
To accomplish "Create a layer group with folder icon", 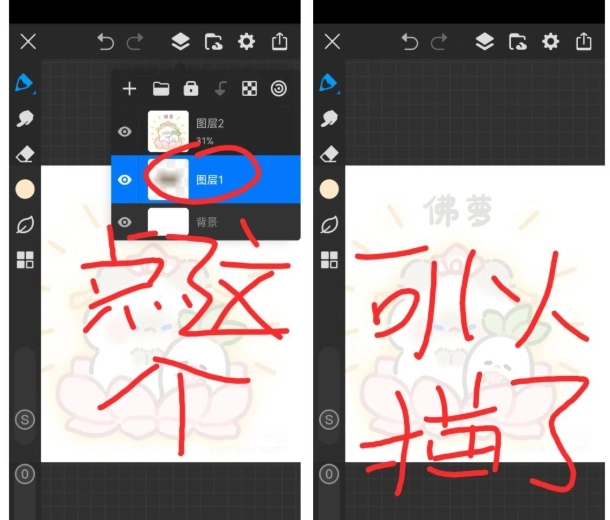I will (x=160, y=89).
